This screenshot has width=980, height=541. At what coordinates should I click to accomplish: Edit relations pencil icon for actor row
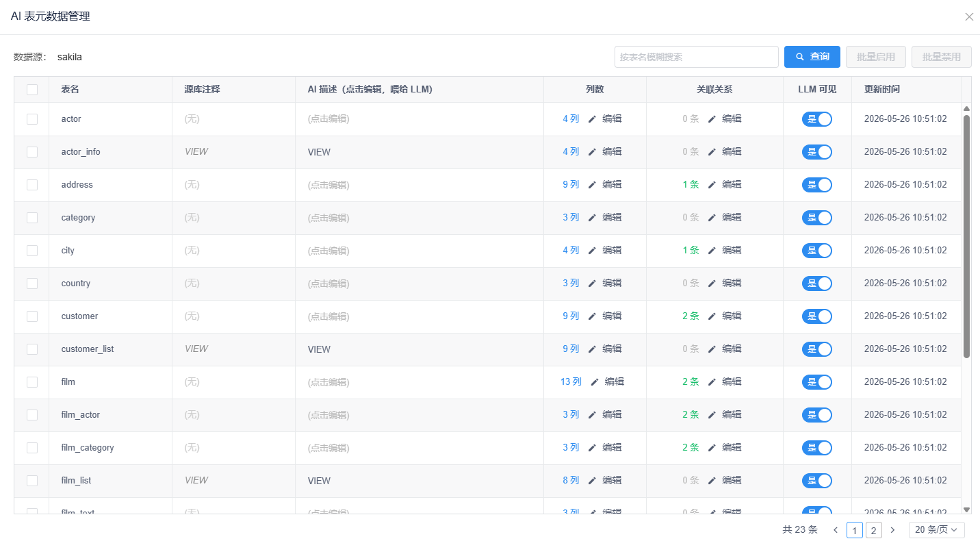tap(712, 119)
